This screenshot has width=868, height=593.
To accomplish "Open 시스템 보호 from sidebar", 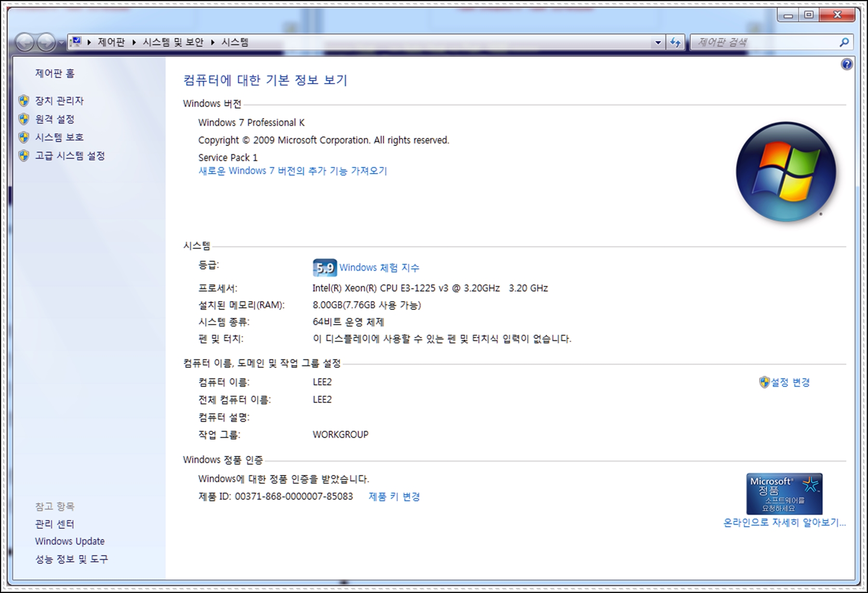I will [59, 137].
